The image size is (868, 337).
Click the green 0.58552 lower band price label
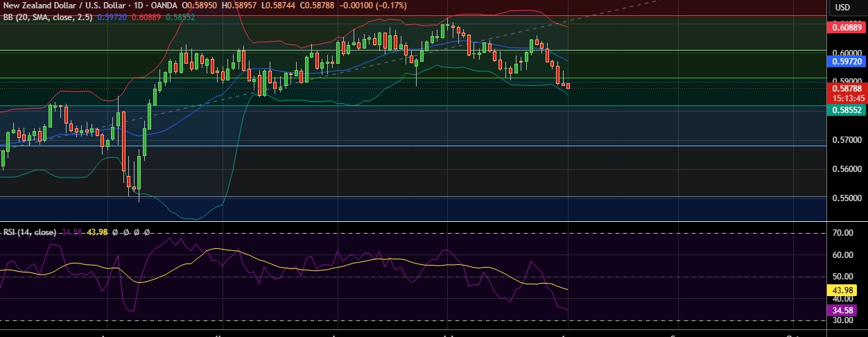pyautogui.click(x=846, y=110)
